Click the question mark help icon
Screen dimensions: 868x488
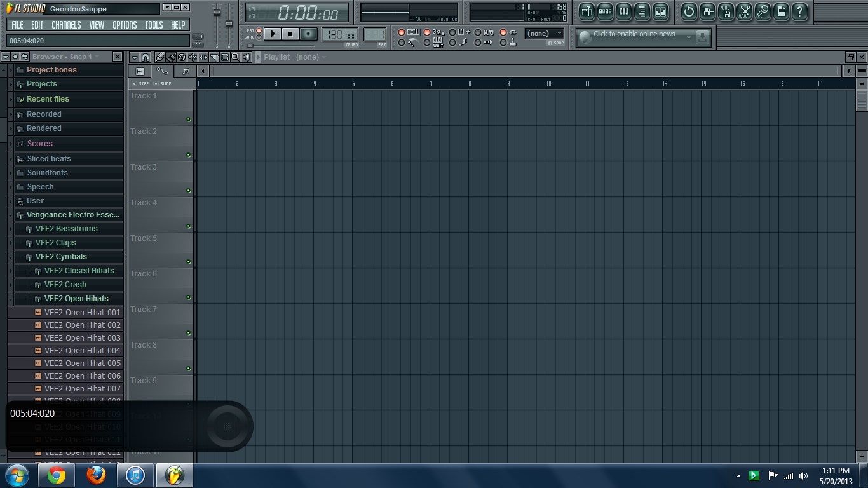point(799,11)
